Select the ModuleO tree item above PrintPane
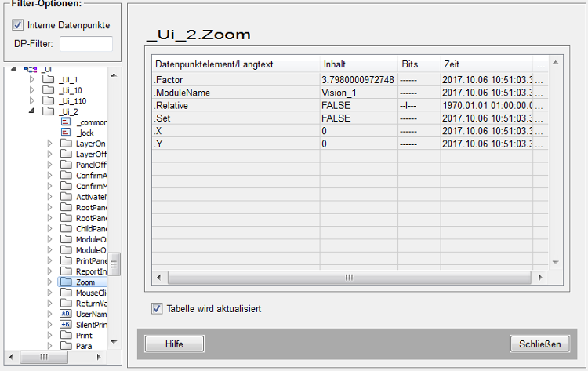588x371 pixels. tap(91, 250)
